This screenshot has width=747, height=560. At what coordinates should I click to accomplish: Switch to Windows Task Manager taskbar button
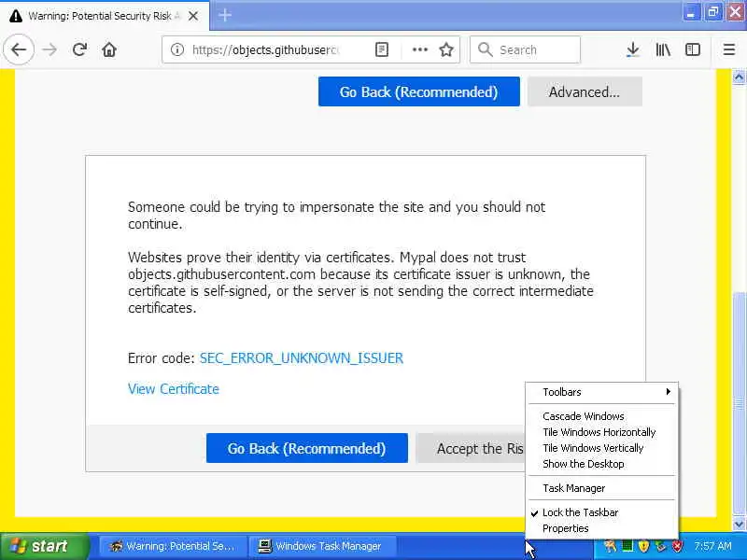pyautogui.click(x=322, y=546)
